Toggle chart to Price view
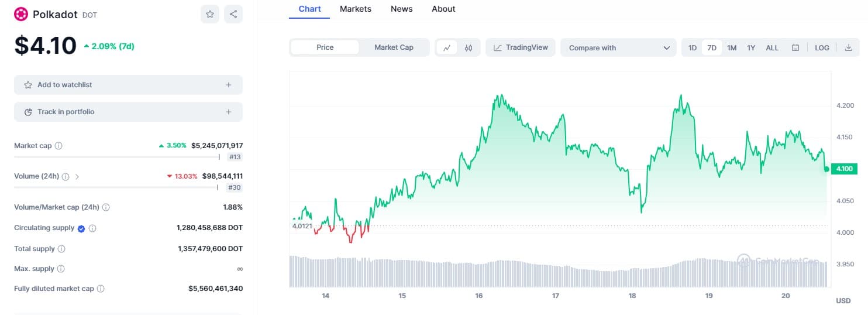Screen dimensions: 868x315 pos(325,47)
